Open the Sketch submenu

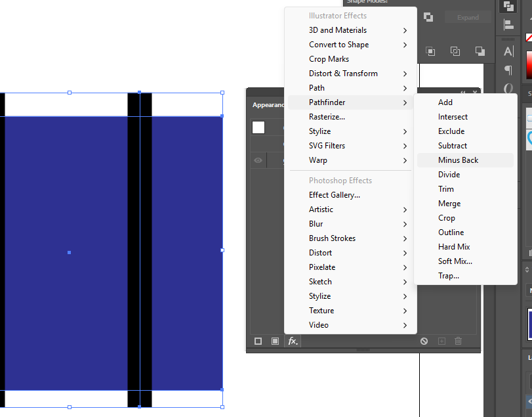tap(350, 282)
